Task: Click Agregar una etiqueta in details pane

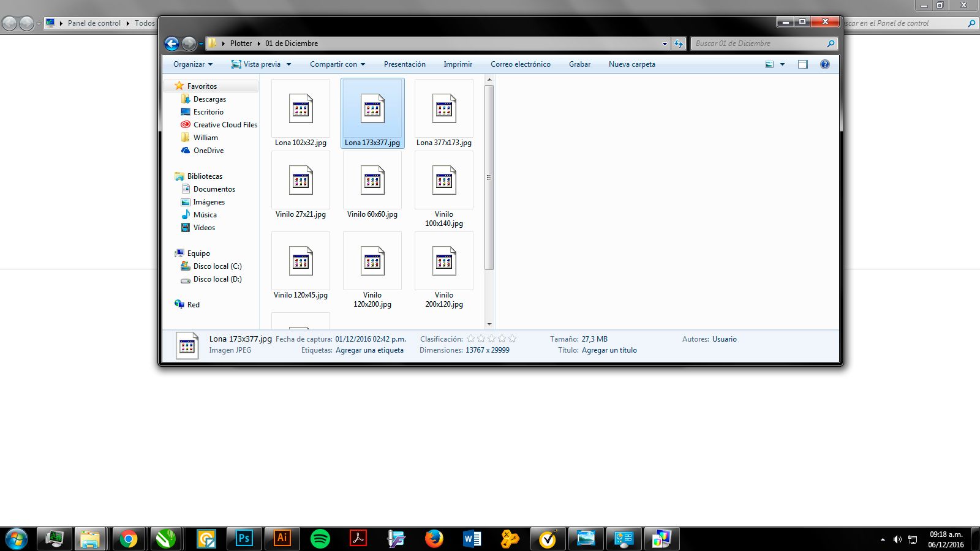Action: 369,350
